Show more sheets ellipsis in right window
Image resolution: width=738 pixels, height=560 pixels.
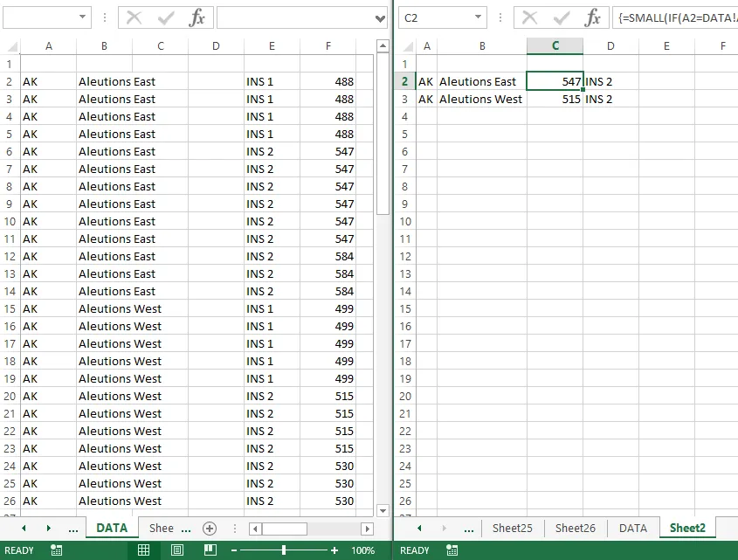point(469,529)
